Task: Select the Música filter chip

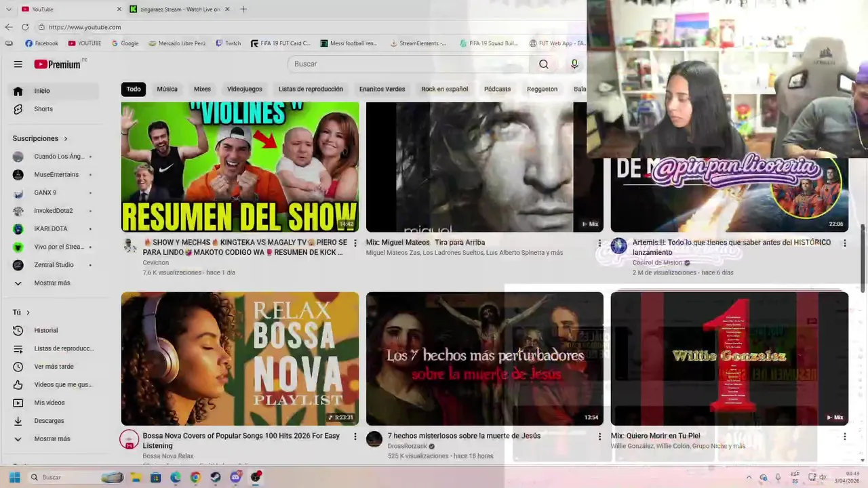Action: click(167, 89)
